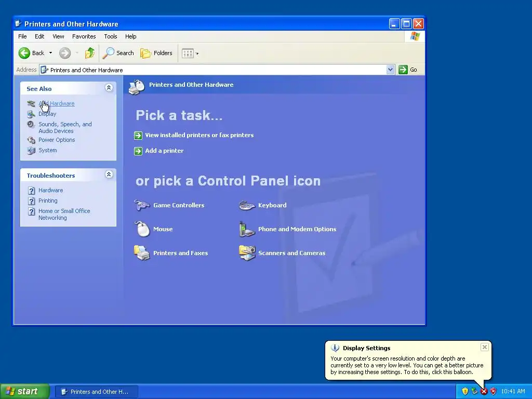Click the yellow security shield tray icon
This screenshot has height=399, width=532.
coord(465,391)
